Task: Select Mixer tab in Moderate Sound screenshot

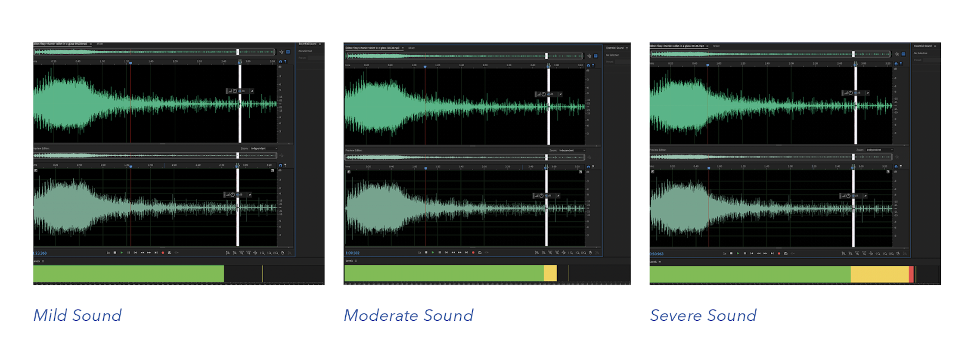Action: pos(412,48)
